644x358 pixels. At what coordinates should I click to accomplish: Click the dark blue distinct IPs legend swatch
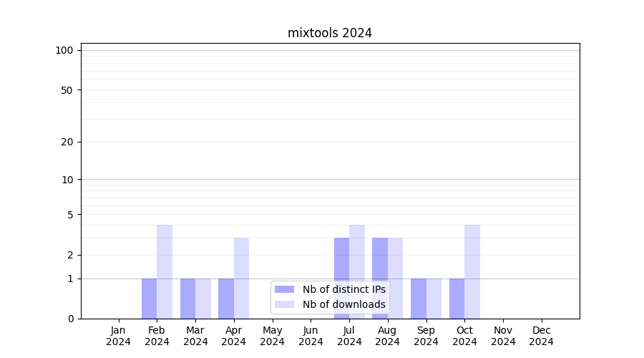[x=284, y=289]
